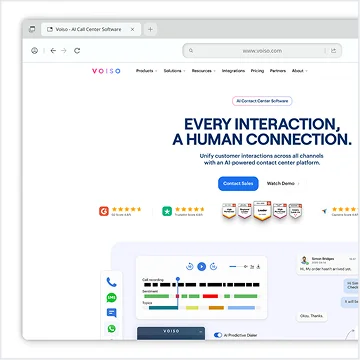Select the WhatsApp channel icon
This screenshot has width=360, height=360.
(111, 328)
